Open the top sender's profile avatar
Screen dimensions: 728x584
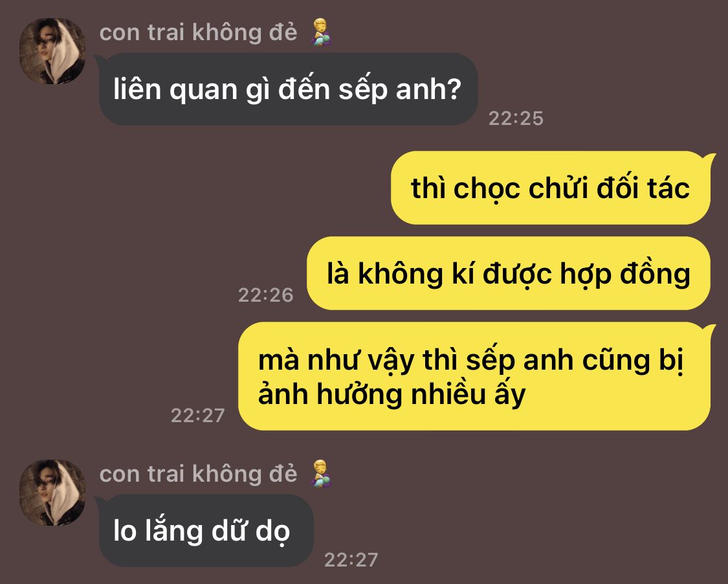[52, 51]
